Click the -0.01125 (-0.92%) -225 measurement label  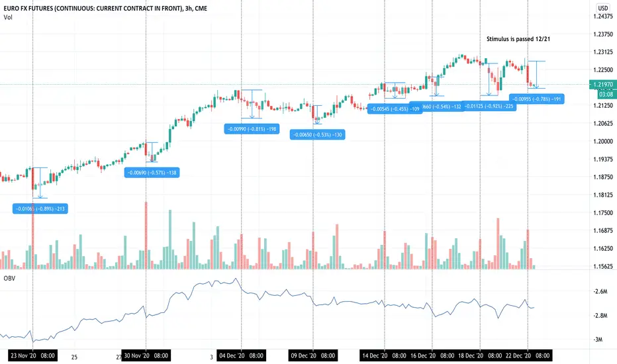coord(489,107)
